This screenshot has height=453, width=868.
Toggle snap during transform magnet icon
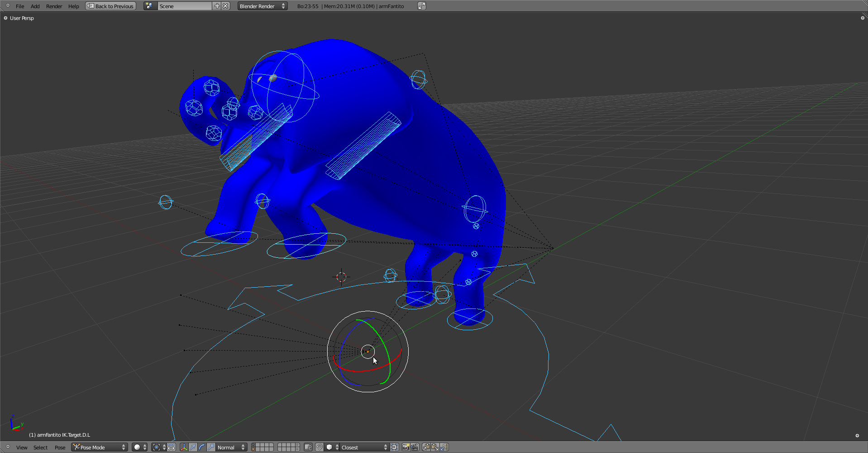pos(320,448)
